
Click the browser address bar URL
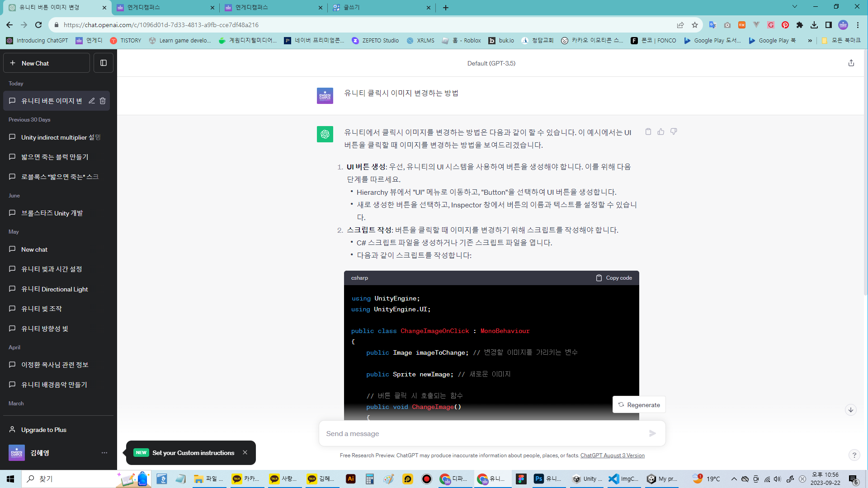[x=161, y=25]
